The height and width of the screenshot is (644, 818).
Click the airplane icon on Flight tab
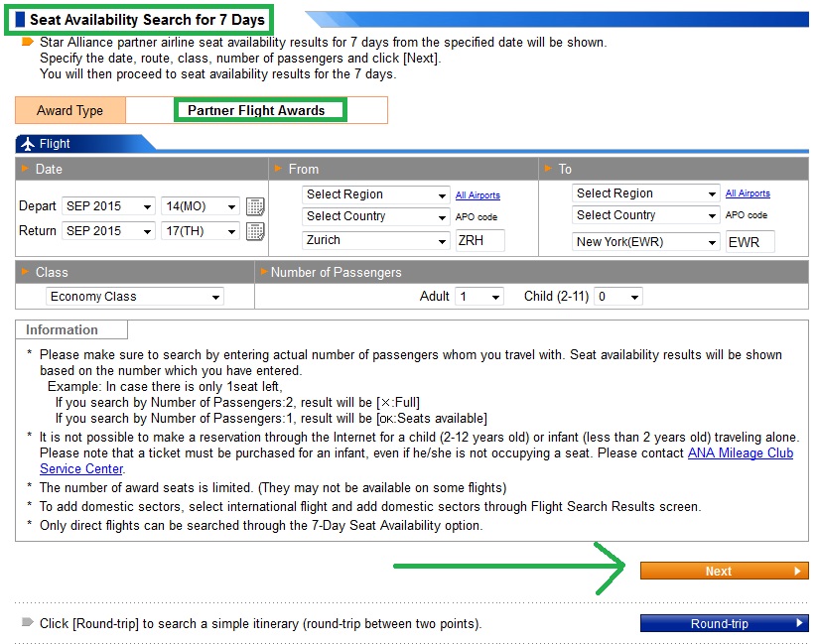tap(28, 144)
